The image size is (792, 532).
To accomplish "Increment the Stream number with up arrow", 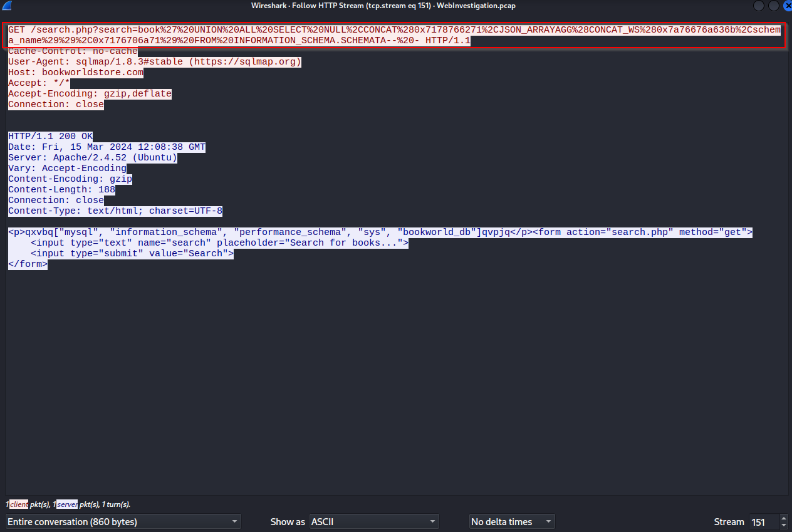I will (x=783, y=518).
